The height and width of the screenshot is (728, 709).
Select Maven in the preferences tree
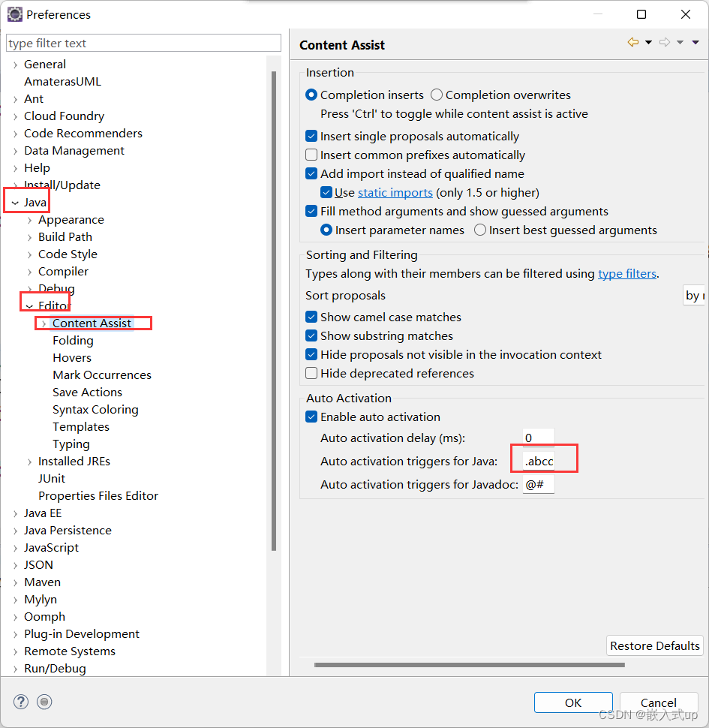point(42,582)
